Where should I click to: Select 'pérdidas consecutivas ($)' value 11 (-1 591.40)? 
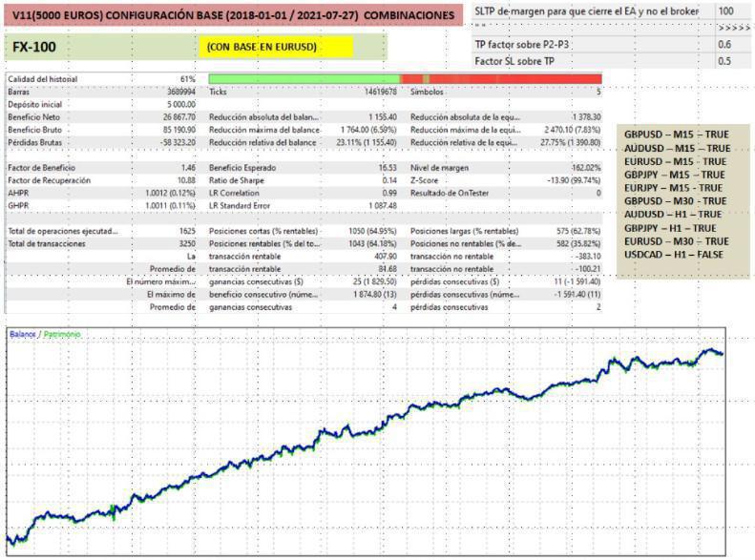pos(577,281)
